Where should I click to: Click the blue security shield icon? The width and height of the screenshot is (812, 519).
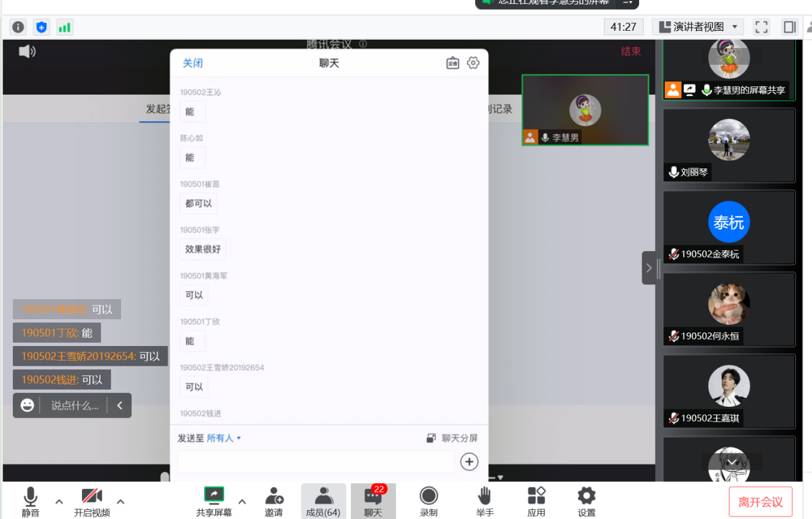click(x=42, y=27)
